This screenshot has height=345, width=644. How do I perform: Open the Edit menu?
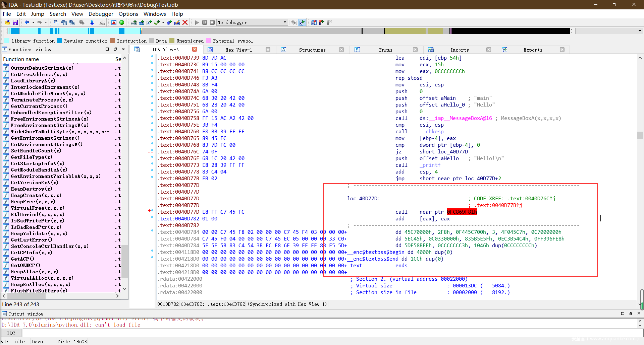point(21,14)
